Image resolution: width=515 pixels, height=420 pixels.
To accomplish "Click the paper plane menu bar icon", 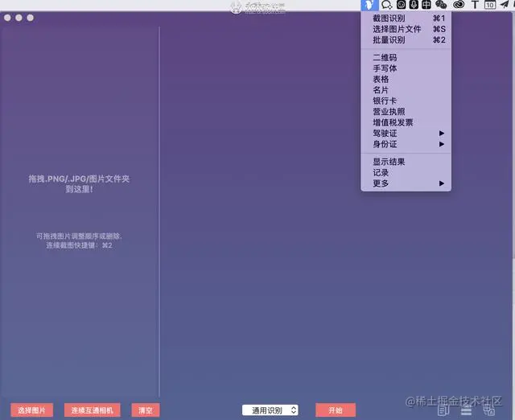I will [505, 5].
